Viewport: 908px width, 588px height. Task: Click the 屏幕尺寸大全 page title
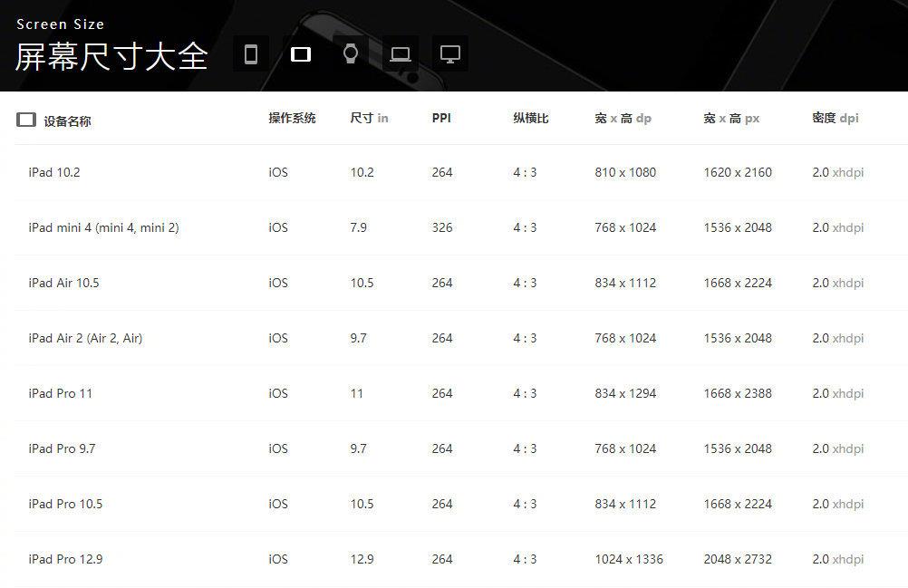click(x=111, y=57)
